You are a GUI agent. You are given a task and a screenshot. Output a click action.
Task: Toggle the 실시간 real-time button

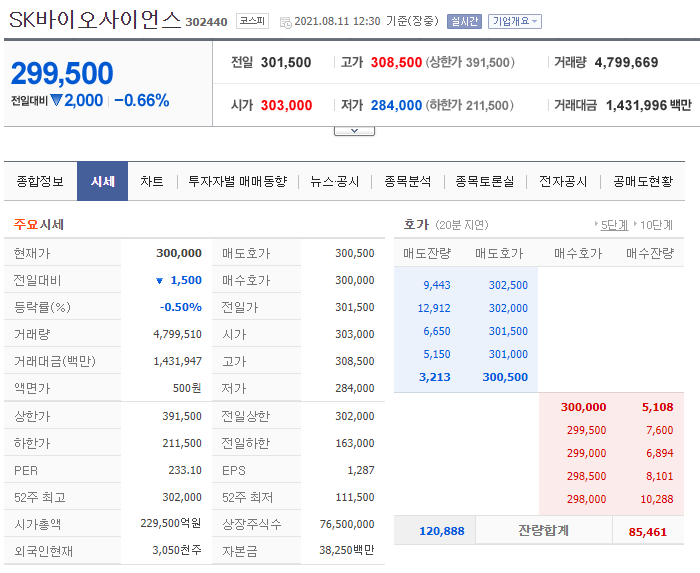(x=464, y=21)
